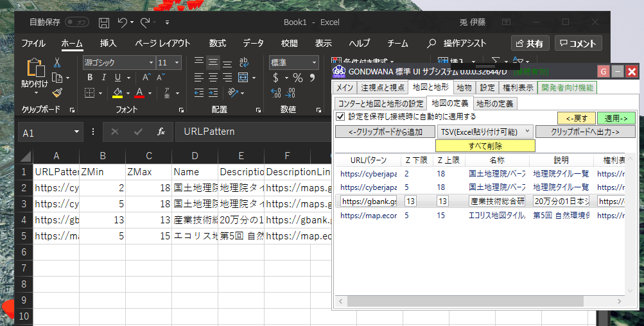
Task: Toggle the 自動保存 autosave switch
Action: (77, 22)
